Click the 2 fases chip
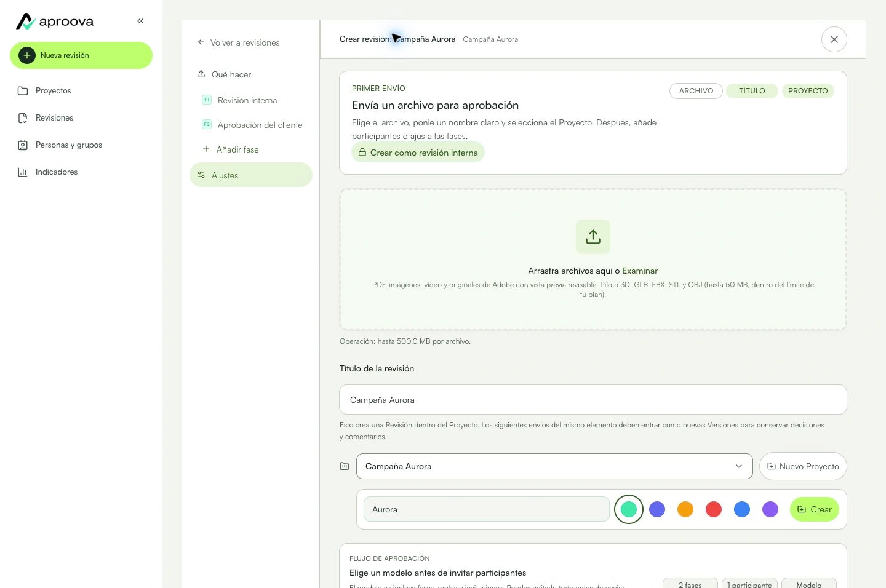Viewport: 886px width, 588px height. pos(690,583)
